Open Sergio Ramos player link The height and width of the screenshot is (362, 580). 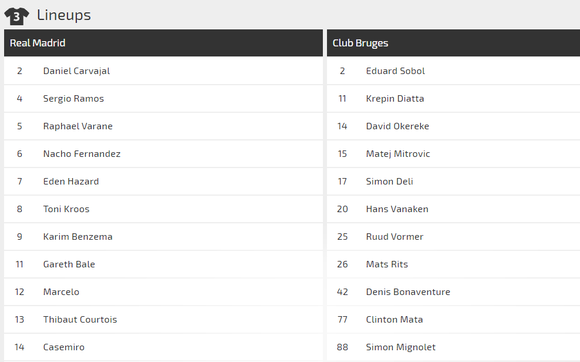pyautogui.click(x=73, y=99)
